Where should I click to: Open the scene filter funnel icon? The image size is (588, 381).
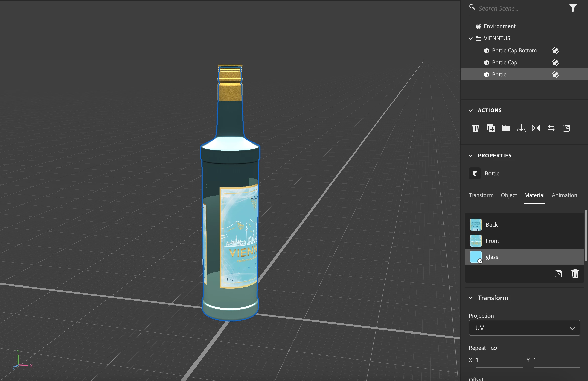(573, 8)
